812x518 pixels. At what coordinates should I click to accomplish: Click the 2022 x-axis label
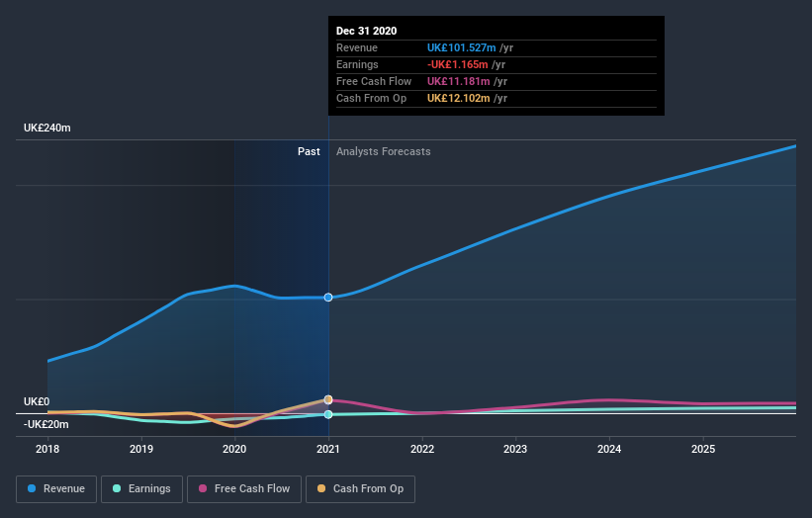coord(422,449)
